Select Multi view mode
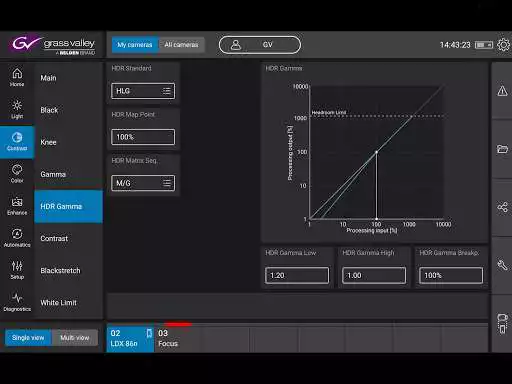512x384 pixels. click(75, 338)
